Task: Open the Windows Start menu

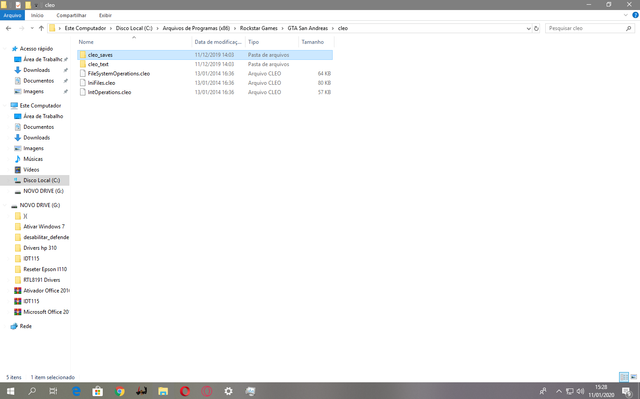Action: [10, 391]
